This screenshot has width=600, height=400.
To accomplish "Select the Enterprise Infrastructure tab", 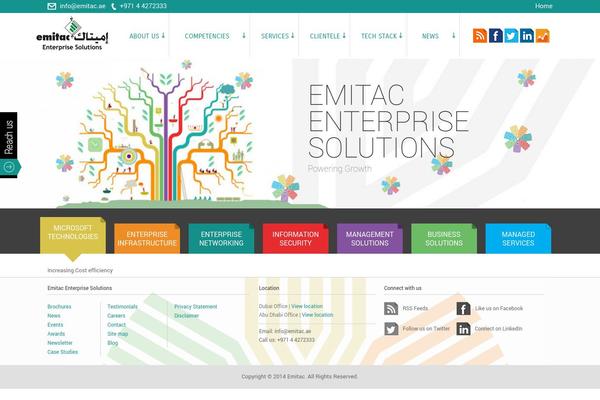I will (147, 238).
